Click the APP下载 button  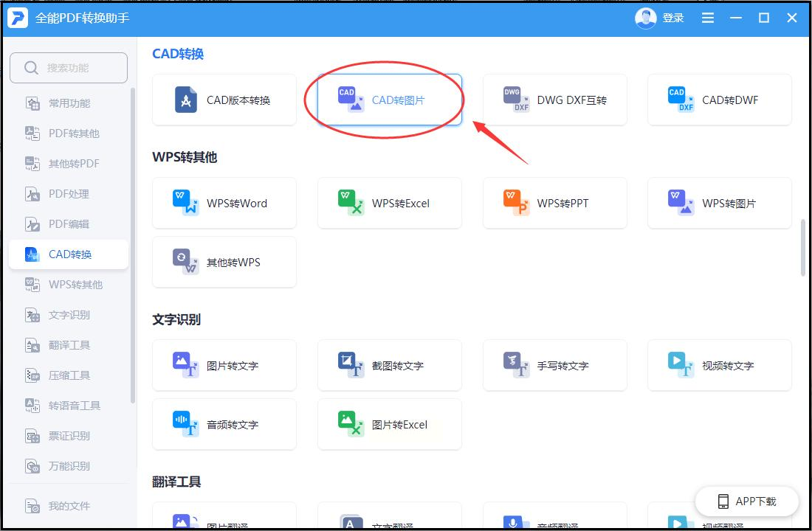click(747, 501)
